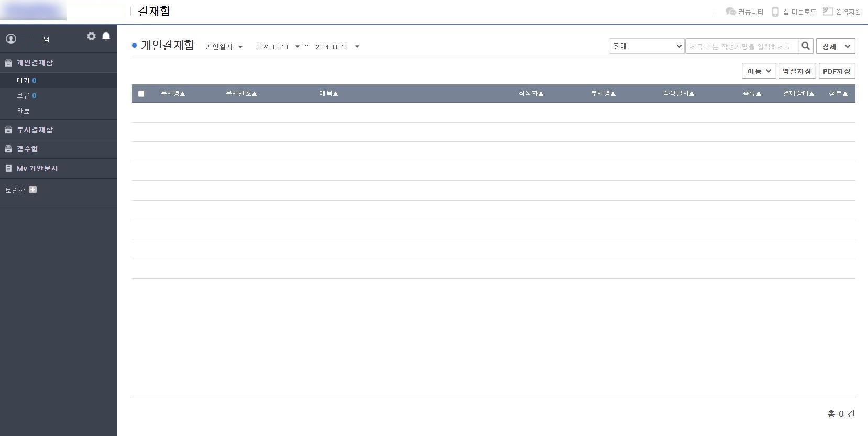Open My 기안문서 menu
Image resolution: width=868 pixels, height=436 pixels.
point(37,168)
